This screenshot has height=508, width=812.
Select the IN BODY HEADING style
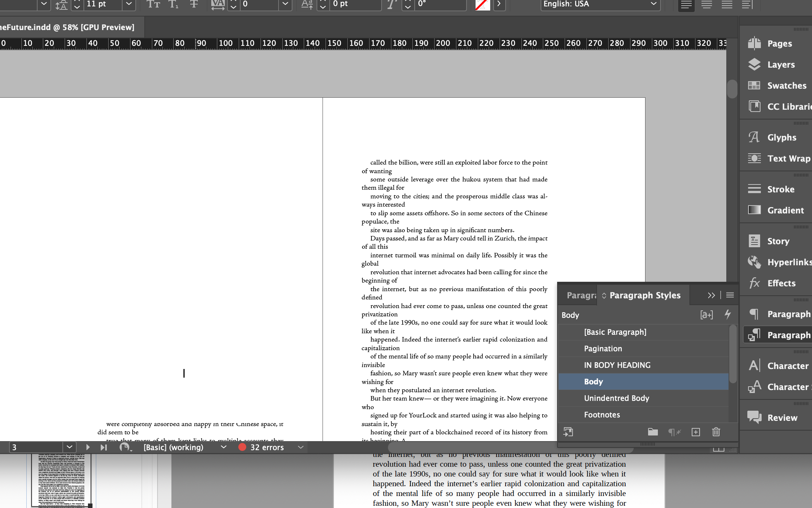point(617,365)
